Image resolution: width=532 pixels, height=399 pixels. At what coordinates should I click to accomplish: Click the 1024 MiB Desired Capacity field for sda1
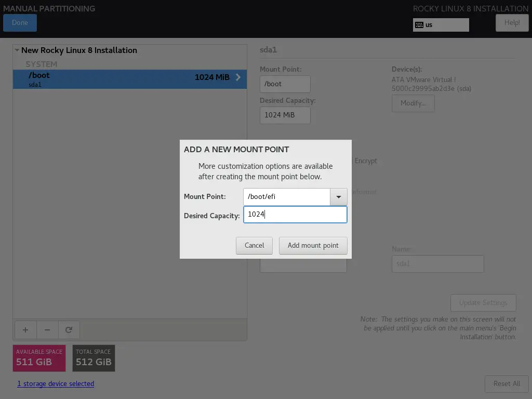coord(285,115)
